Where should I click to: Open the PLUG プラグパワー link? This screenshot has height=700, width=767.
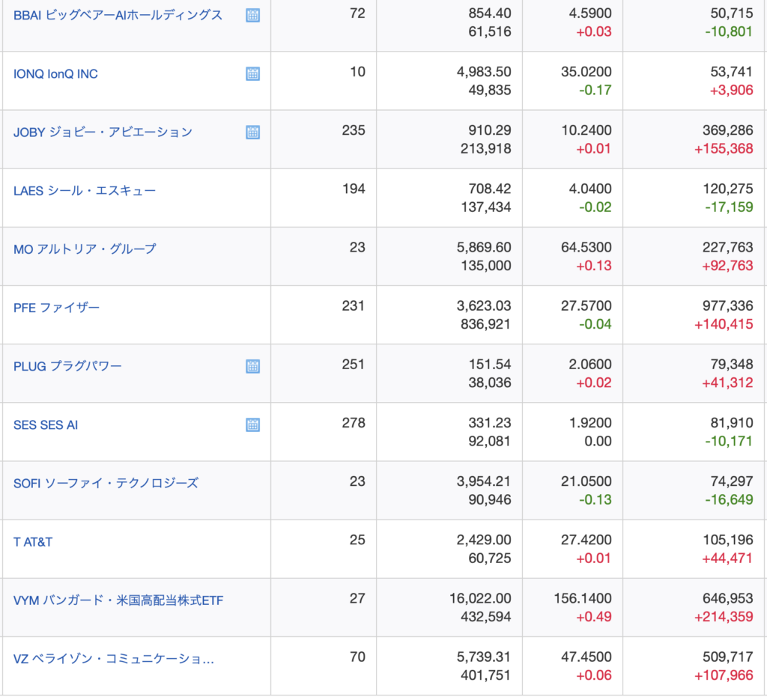[x=67, y=366]
